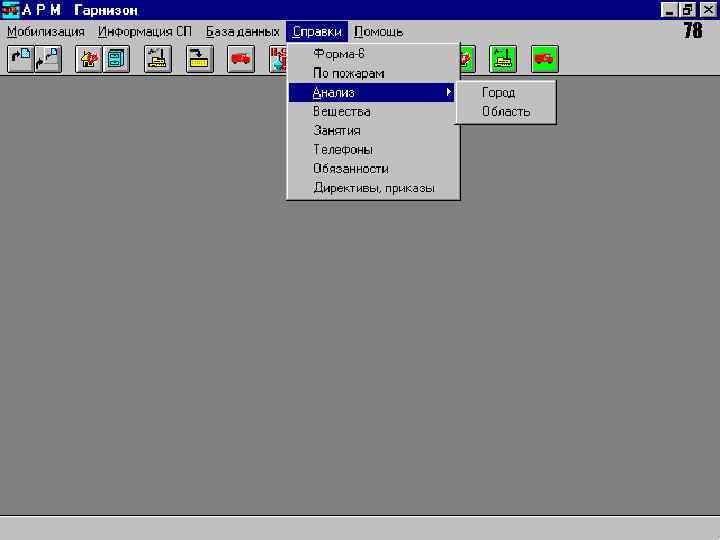Select Город in the Анализ submenu
Screen dimensions: 720x540
click(506, 93)
